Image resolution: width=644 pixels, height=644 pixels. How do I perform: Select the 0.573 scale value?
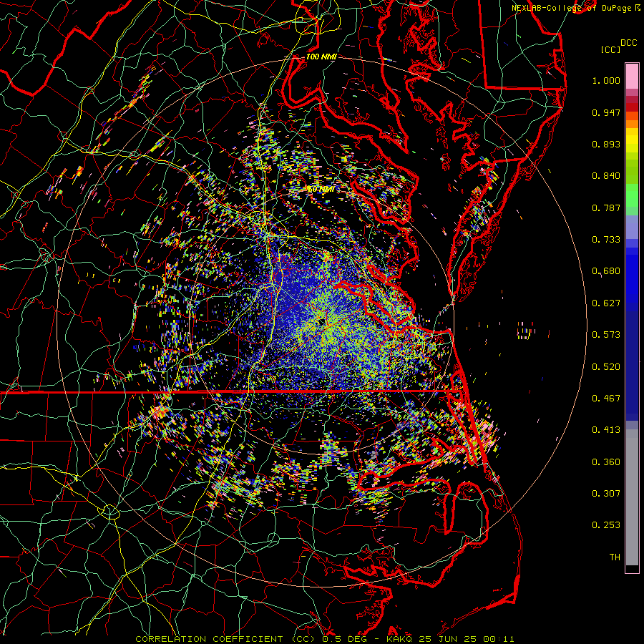(x=606, y=335)
